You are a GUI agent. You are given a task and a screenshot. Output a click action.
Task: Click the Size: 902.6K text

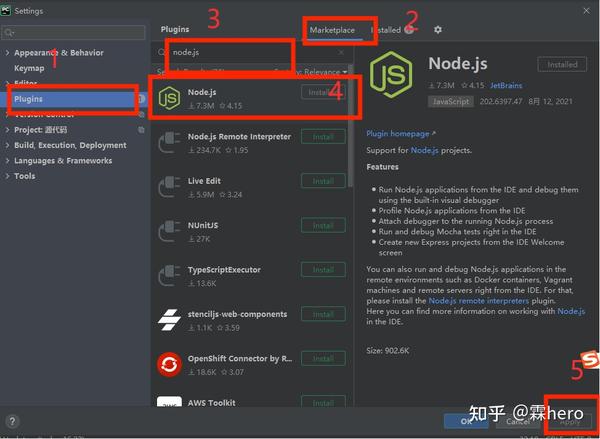(x=388, y=350)
